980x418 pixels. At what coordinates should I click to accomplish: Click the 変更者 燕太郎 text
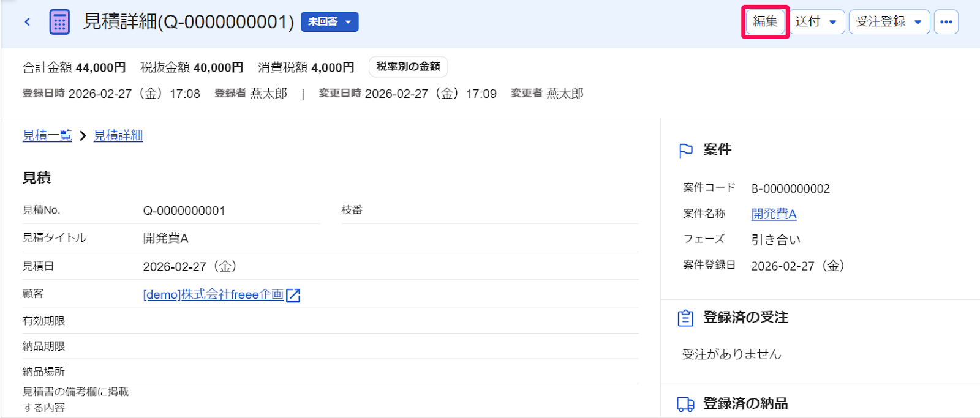pyautogui.click(x=548, y=94)
